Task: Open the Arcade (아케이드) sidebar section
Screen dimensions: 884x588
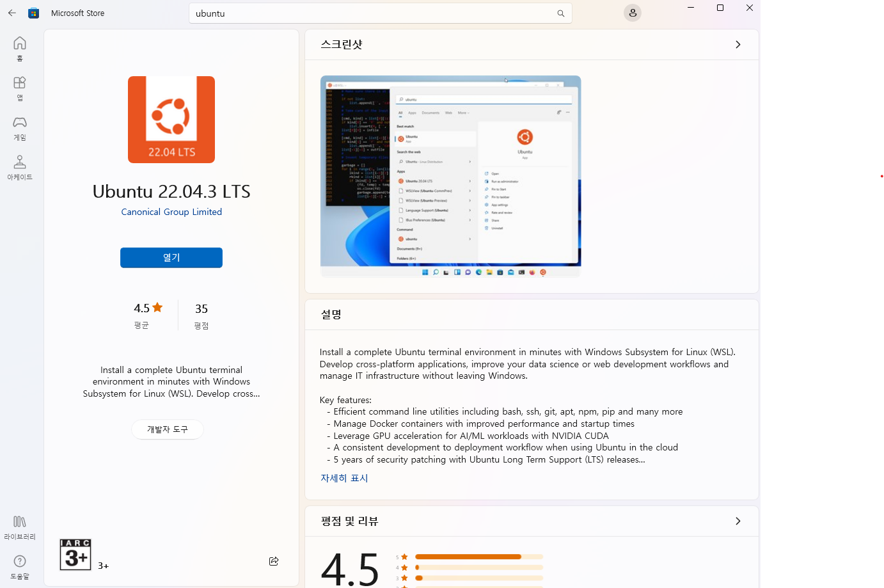Action: click(20, 168)
